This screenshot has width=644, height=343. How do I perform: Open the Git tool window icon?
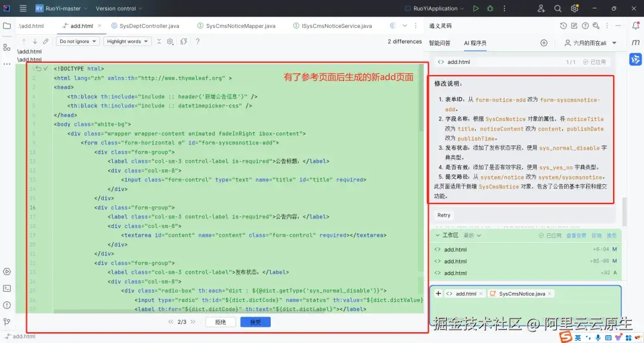click(x=7, y=322)
